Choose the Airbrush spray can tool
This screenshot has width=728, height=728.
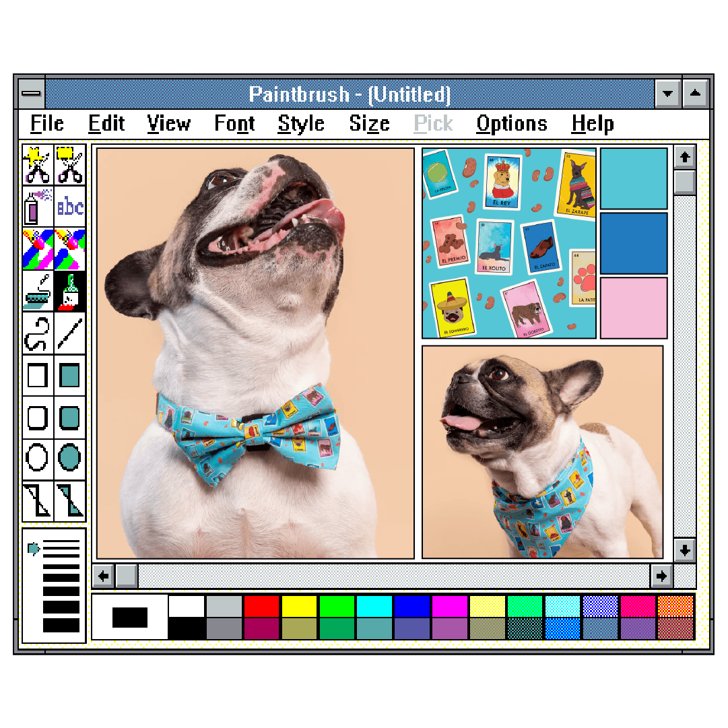pyautogui.click(x=38, y=207)
